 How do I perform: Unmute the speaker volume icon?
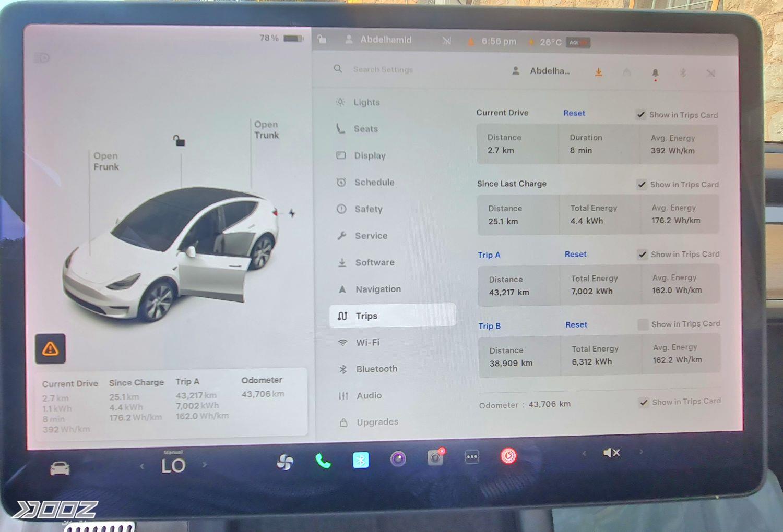pyautogui.click(x=611, y=453)
